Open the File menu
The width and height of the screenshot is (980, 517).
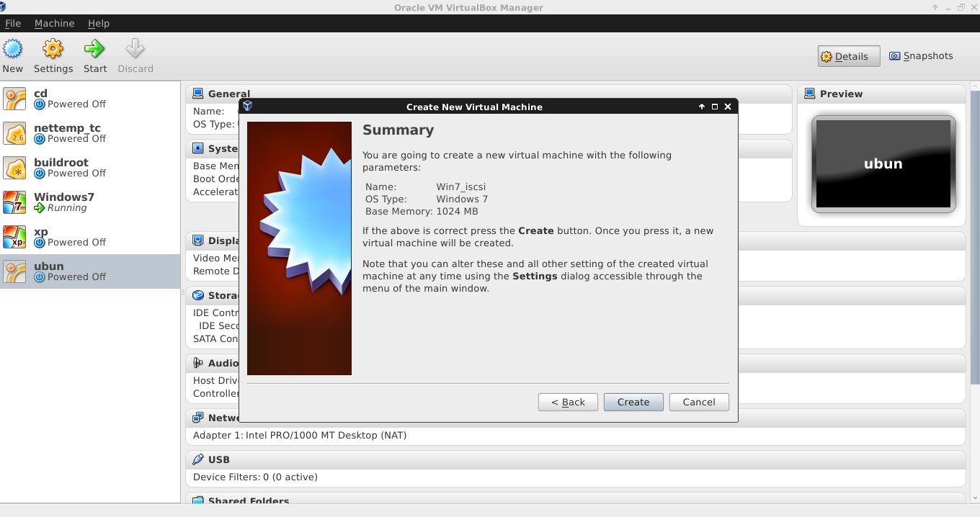(x=13, y=23)
